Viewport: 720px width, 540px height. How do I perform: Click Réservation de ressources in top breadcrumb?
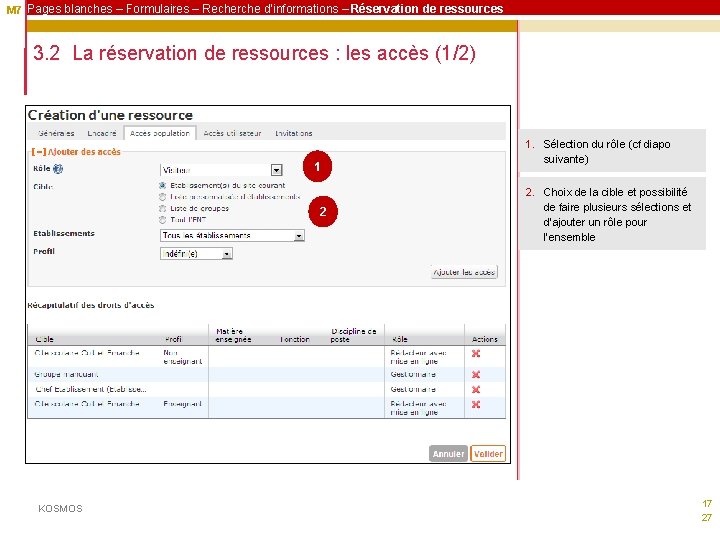427,8
